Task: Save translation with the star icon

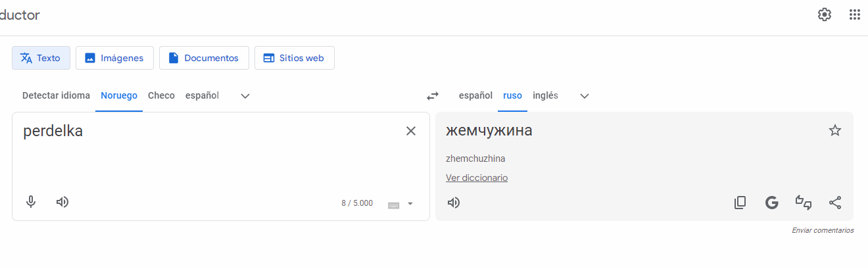Action: pyautogui.click(x=835, y=130)
